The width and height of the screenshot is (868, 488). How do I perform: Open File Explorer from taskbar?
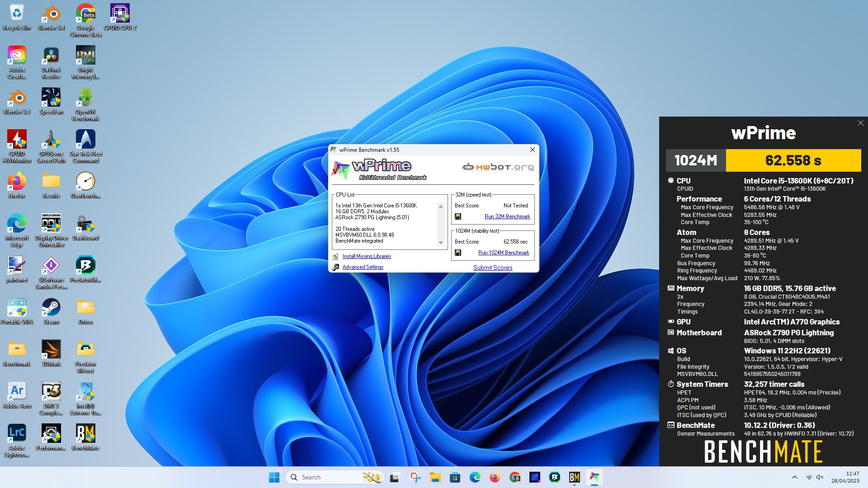tap(435, 477)
